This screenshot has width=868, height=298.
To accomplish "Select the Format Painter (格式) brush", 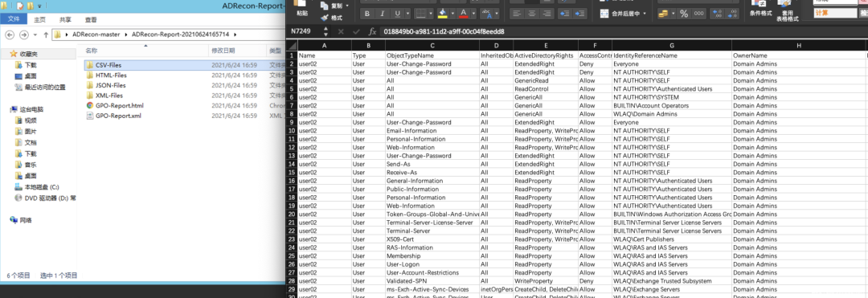I will pos(324,18).
